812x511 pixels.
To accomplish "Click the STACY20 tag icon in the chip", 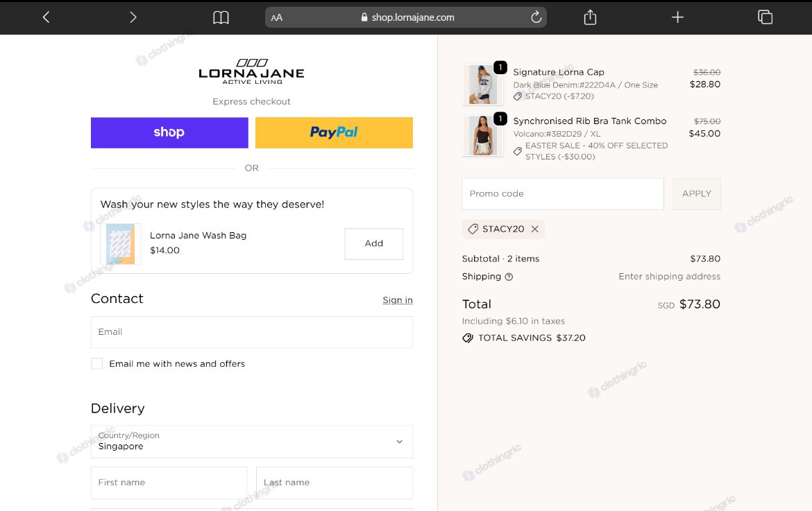I will [473, 229].
